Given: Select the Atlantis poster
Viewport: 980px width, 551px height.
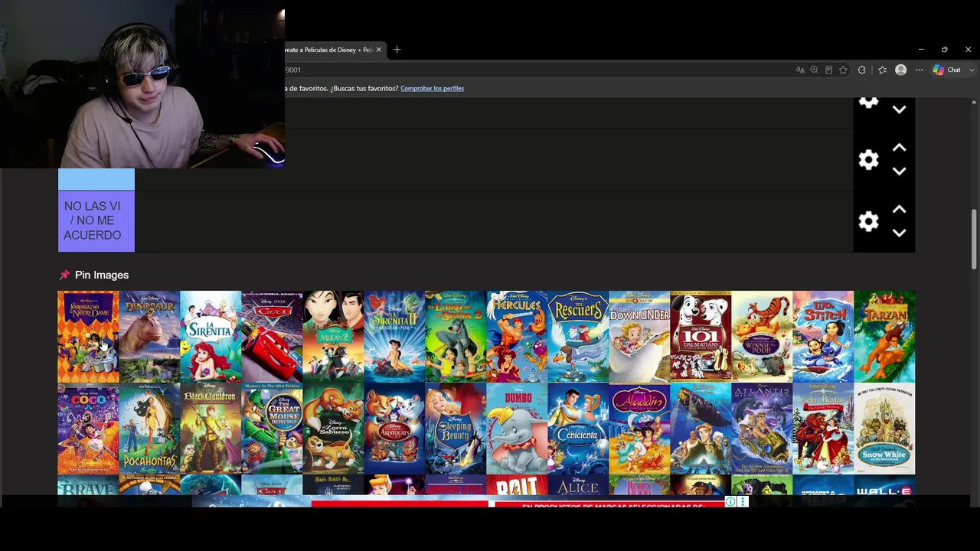Looking at the screenshot, I should tap(762, 429).
